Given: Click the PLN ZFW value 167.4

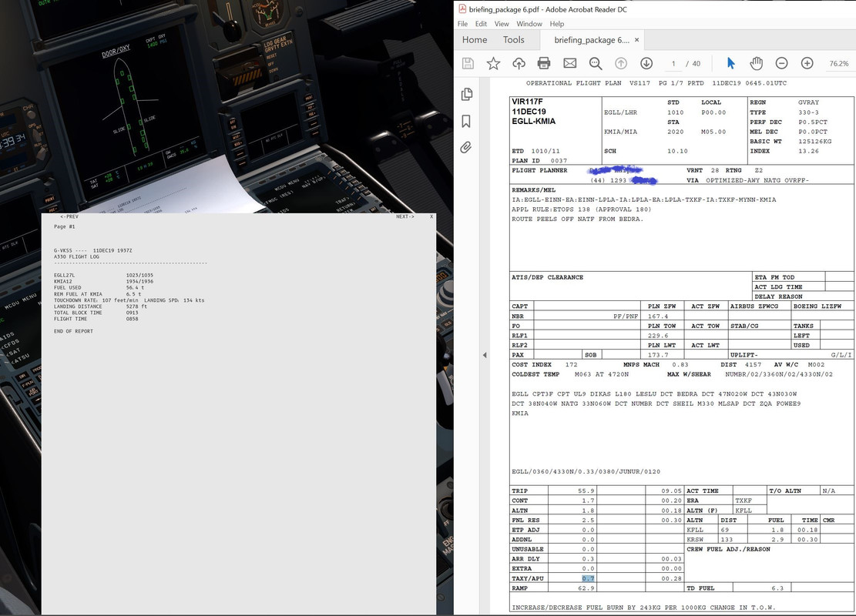Looking at the screenshot, I should 658,316.
